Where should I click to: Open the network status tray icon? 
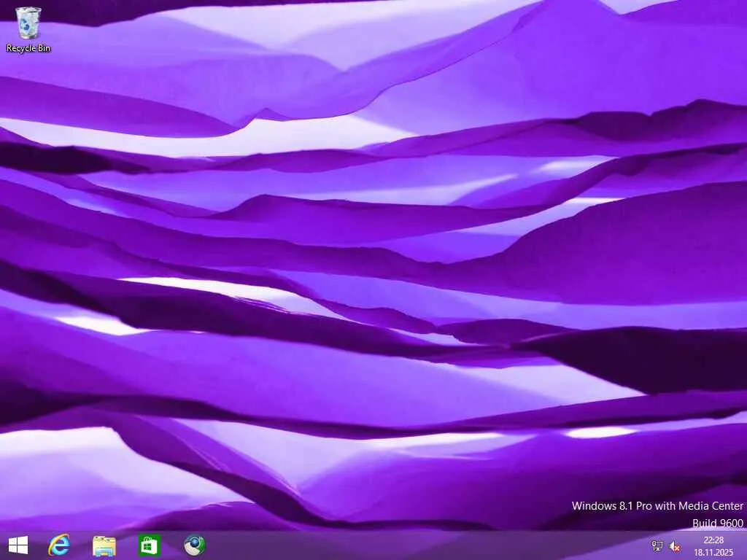[x=657, y=545]
